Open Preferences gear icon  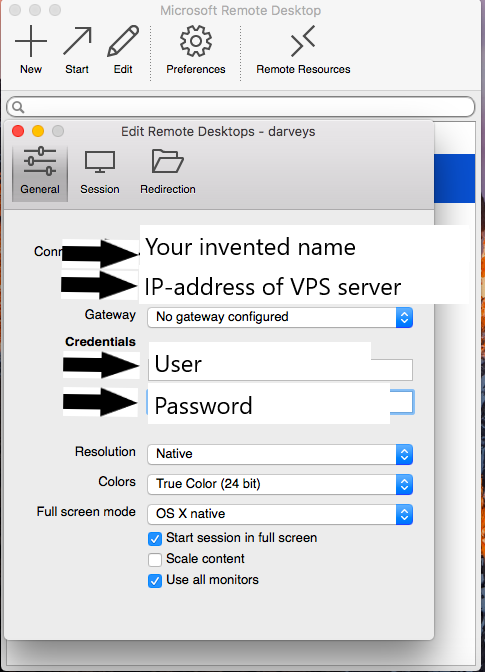click(x=196, y=41)
